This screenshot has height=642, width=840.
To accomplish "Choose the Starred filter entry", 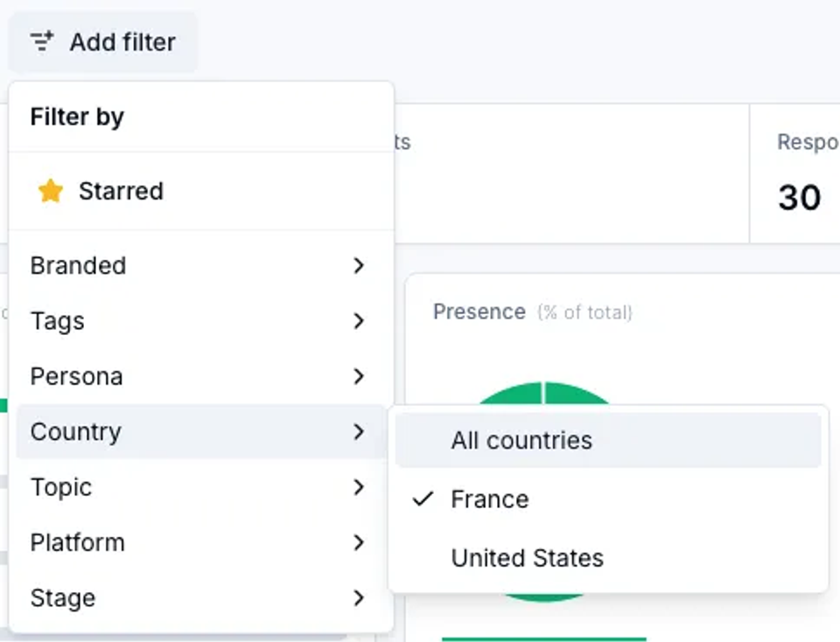I will pos(201,192).
